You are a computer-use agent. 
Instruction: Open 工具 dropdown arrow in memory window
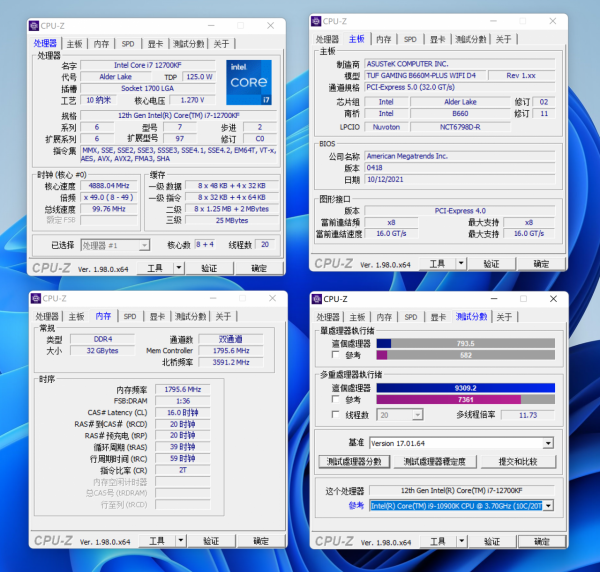[180, 541]
